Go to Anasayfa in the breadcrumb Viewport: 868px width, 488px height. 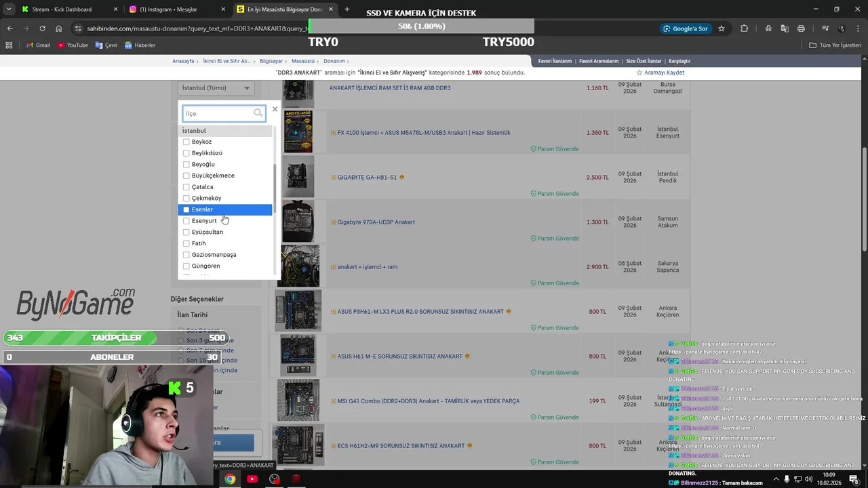(183, 61)
